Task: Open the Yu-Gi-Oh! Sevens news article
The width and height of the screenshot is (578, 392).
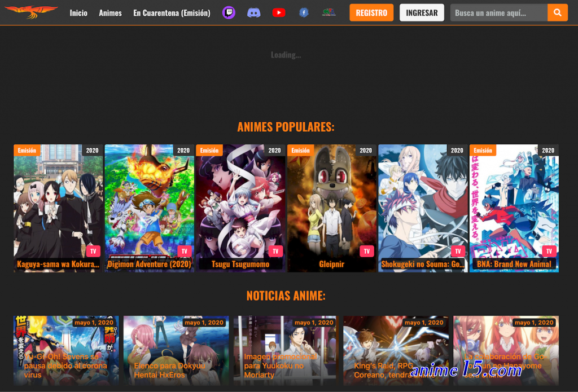Action: pos(67,351)
